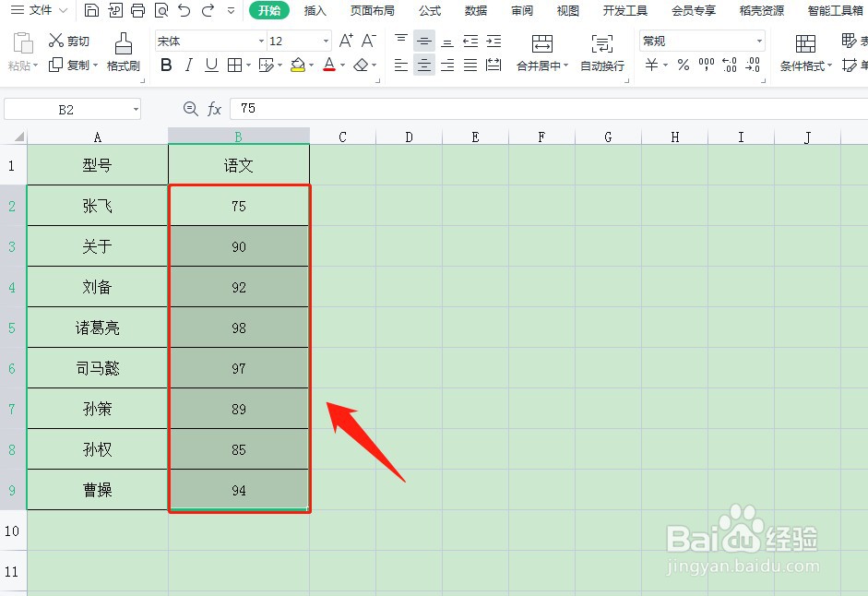This screenshot has height=596, width=868.
Task: Click the Print icon in quick access bar
Action: coord(137,10)
